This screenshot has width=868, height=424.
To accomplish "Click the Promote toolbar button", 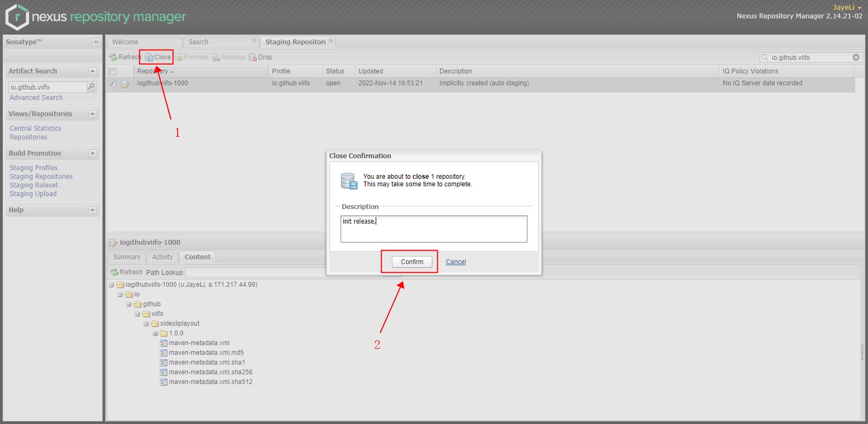I will (191, 57).
